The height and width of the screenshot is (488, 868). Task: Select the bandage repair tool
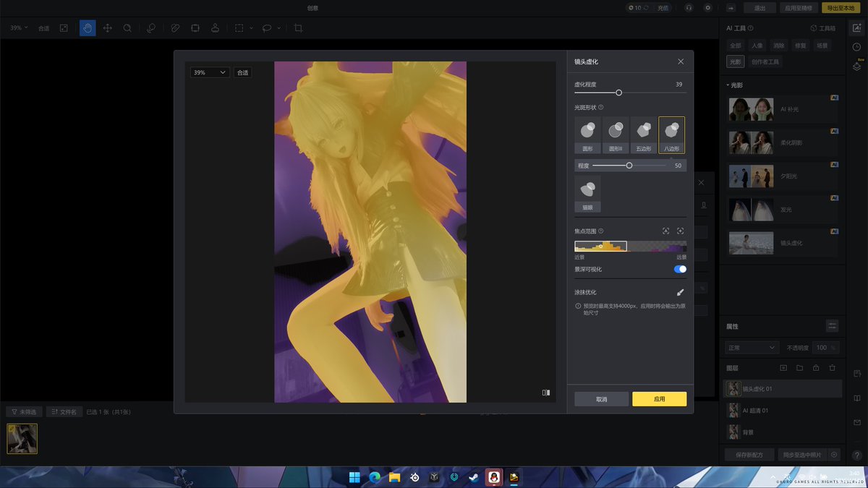click(175, 28)
